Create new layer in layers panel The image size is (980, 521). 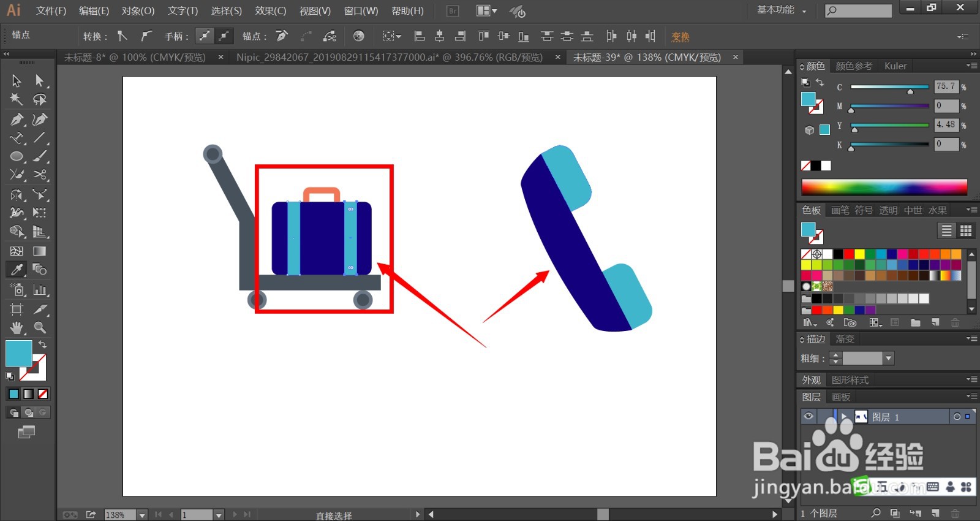(935, 513)
